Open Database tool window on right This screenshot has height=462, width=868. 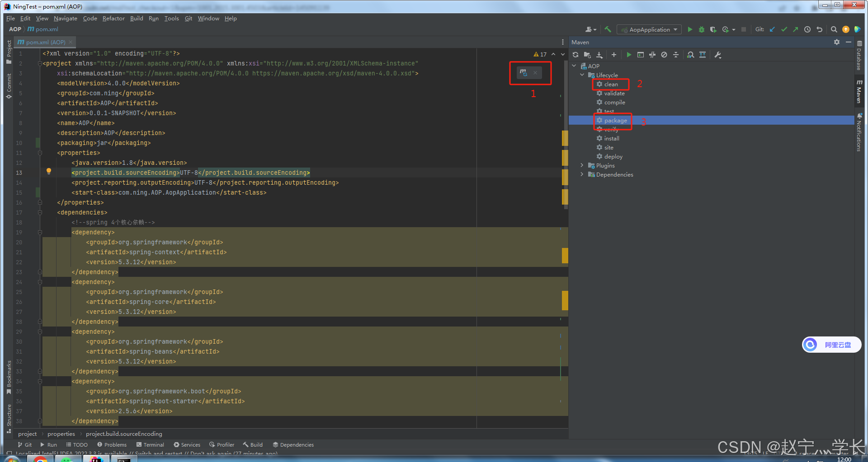point(859,56)
